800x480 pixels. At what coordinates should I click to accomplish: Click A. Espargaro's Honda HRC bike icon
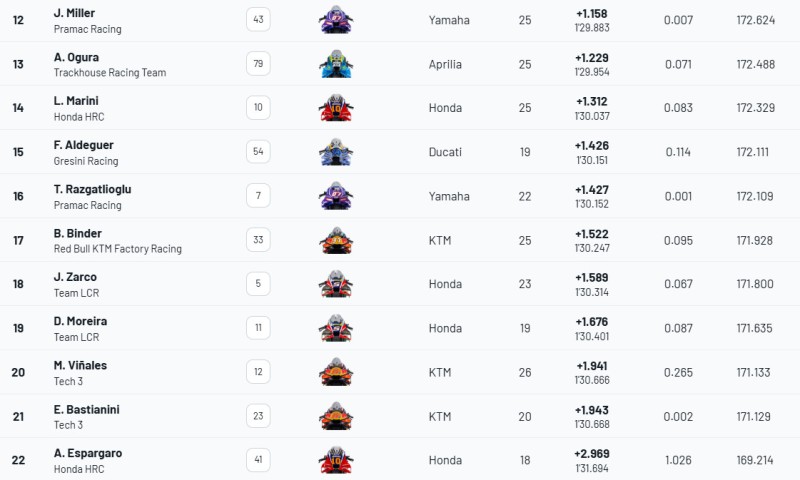tap(336, 460)
